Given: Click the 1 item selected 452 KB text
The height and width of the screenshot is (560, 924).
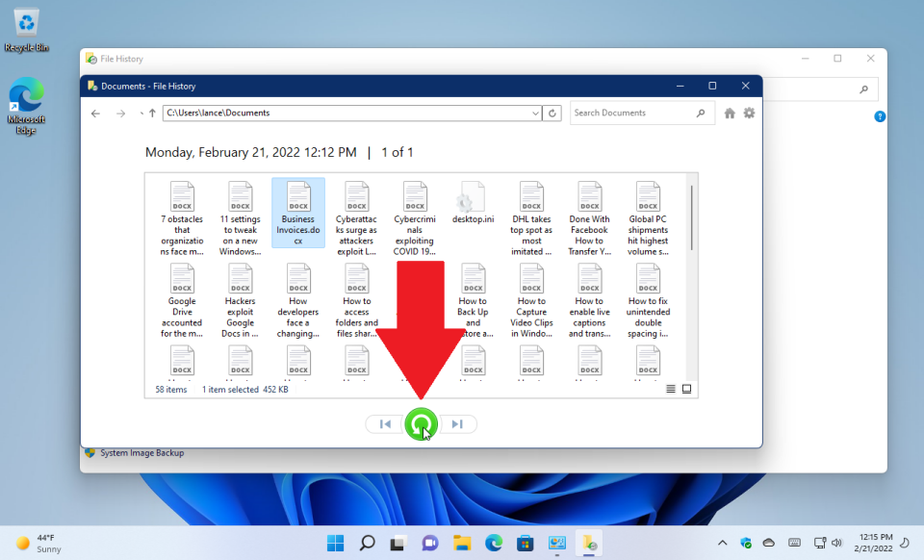Looking at the screenshot, I should pyautogui.click(x=245, y=390).
